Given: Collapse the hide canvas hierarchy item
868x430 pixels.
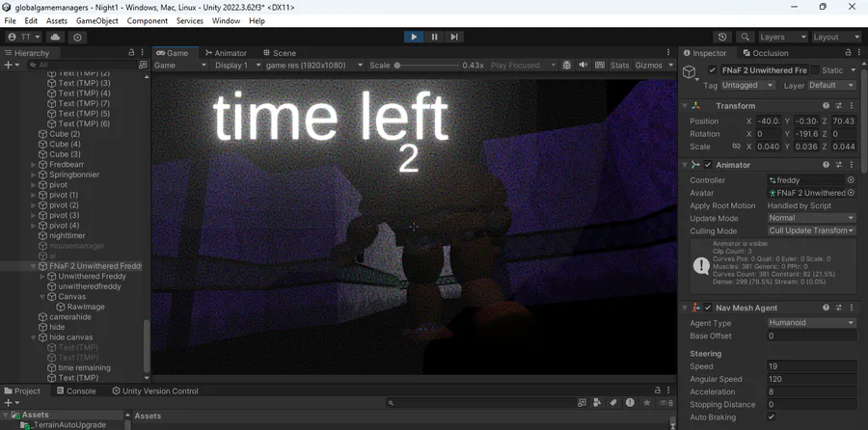Looking at the screenshot, I should point(33,337).
